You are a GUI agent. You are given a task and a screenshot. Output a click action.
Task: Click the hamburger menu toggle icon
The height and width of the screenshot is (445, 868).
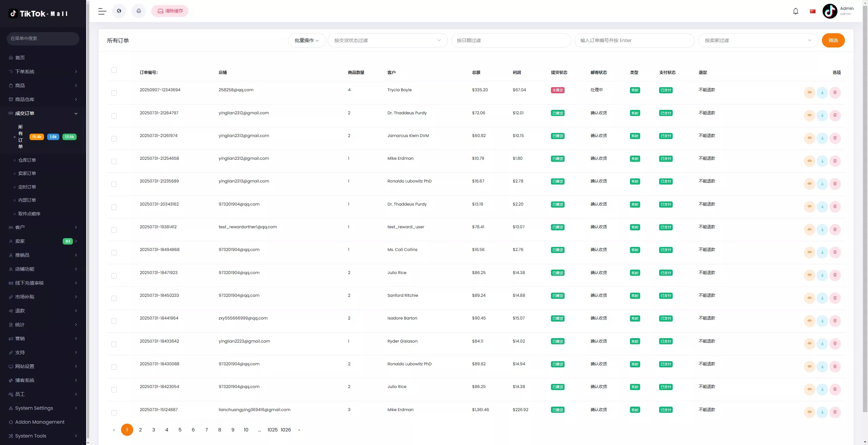point(102,11)
